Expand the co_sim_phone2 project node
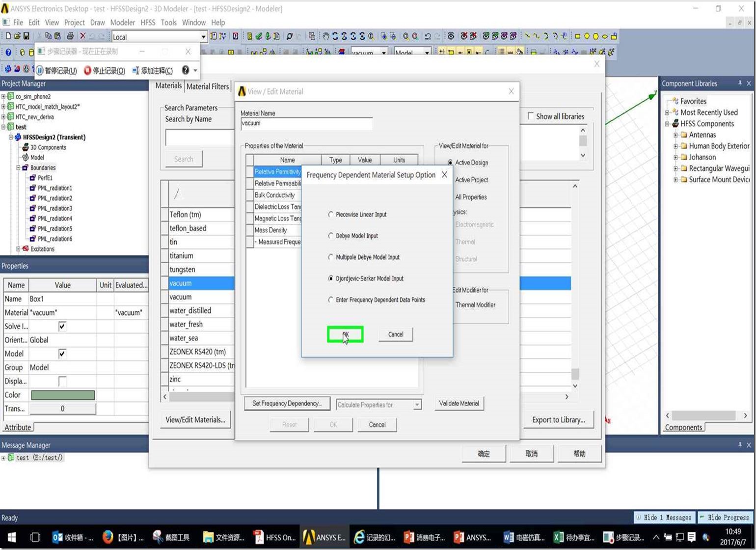The height and width of the screenshot is (550, 756). point(3,97)
